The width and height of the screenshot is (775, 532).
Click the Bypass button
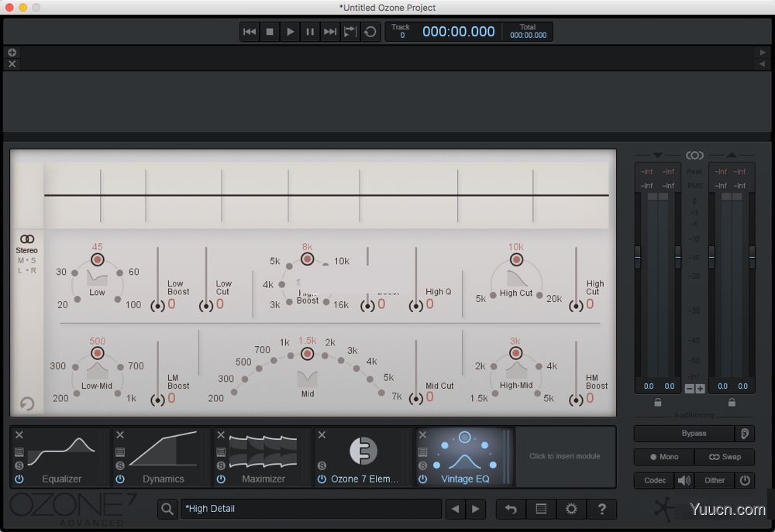click(x=684, y=433)
